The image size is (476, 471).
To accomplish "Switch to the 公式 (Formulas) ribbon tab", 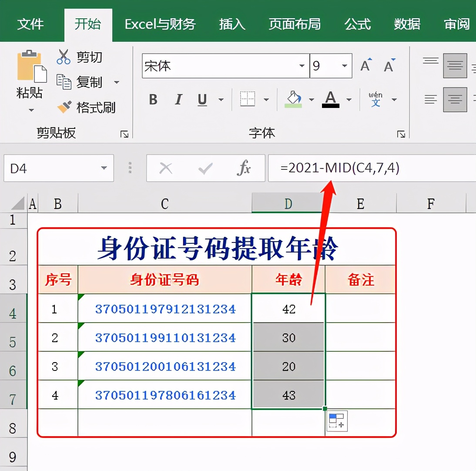I will [x=357, y=25].
